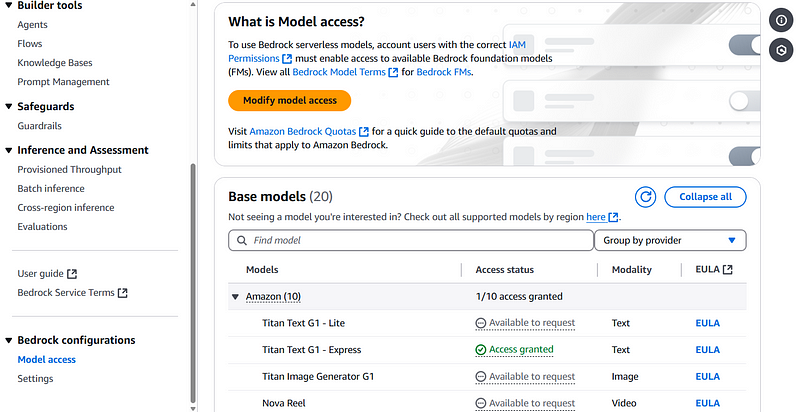
Task: Click green check icon for Titan Text G1 - Express
Action: (481, 350)
